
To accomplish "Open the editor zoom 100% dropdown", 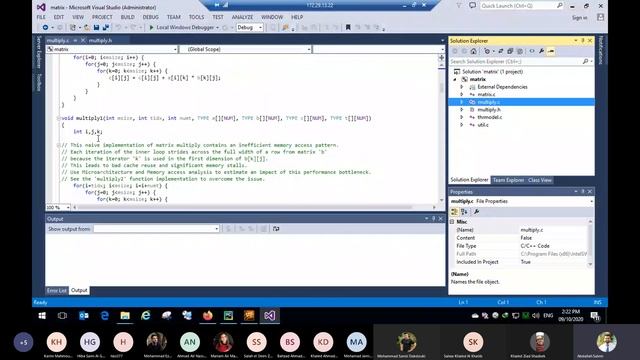I will click(58, 207).
